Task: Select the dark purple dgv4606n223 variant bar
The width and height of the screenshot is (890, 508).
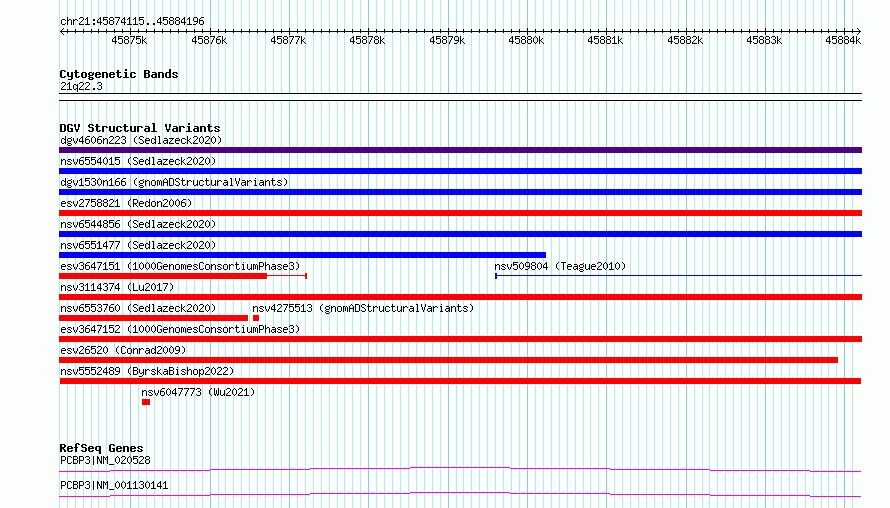Action: [460, 150]
